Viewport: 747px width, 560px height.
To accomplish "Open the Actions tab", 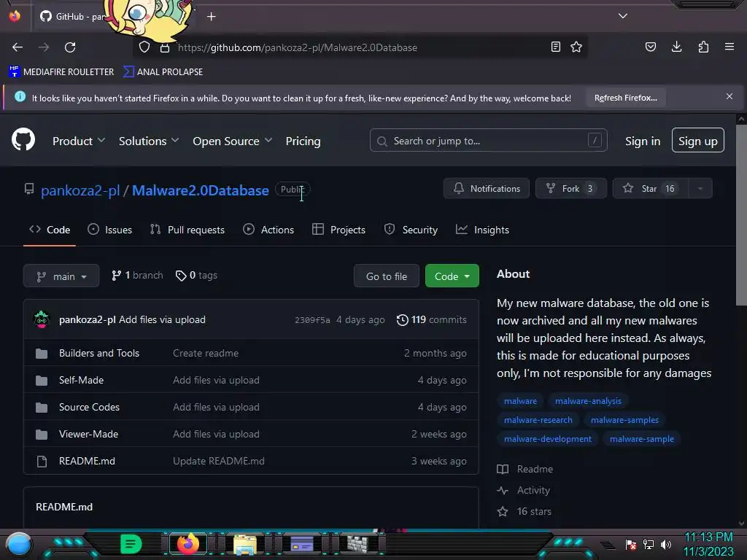I will [x=268, y=230].
